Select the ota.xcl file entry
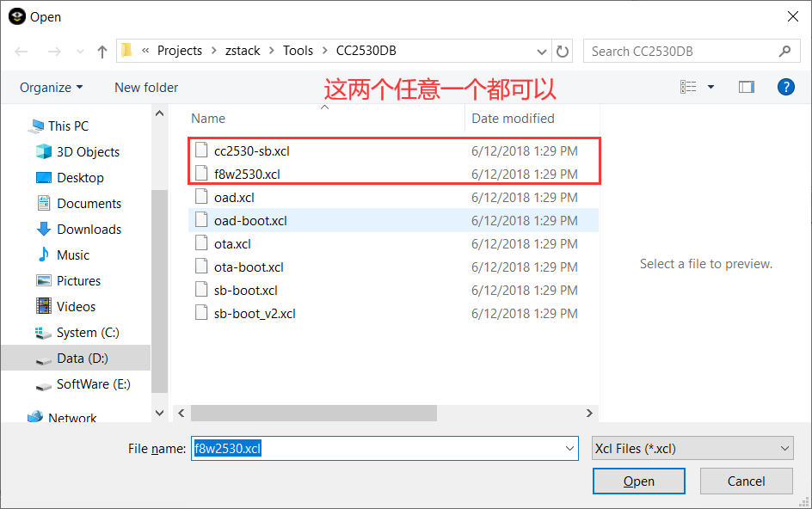Screen dimensions: 812x509 [234, 243]
